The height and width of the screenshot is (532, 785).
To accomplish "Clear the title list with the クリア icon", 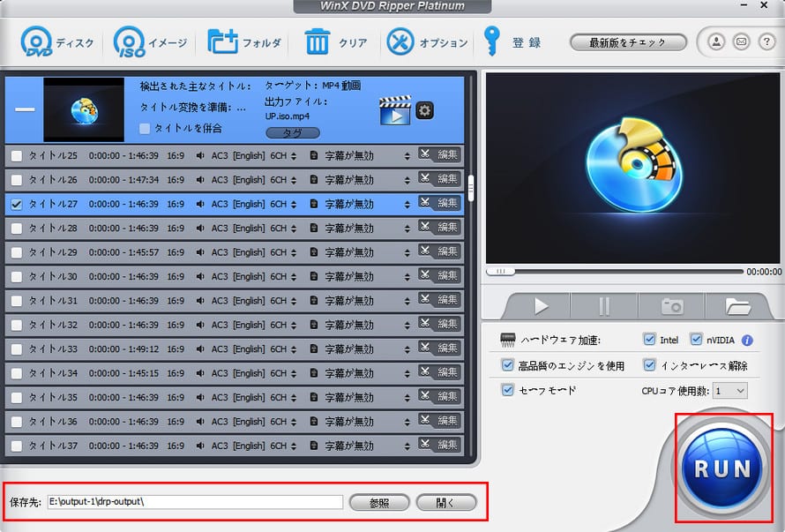I will [316, 41].
